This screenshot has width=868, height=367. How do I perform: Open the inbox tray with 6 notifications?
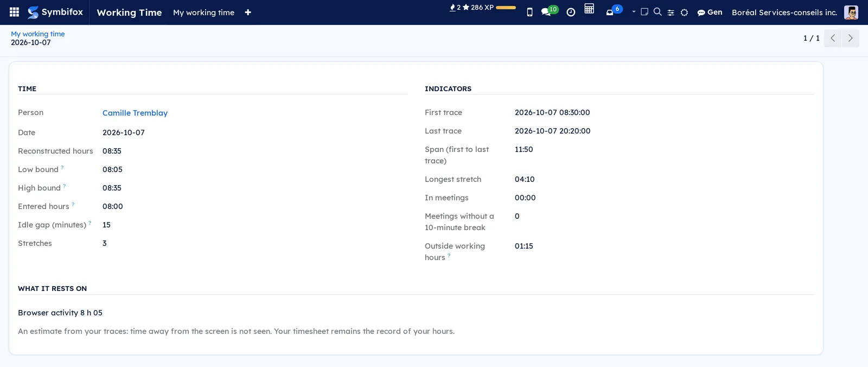click(614, 11)
